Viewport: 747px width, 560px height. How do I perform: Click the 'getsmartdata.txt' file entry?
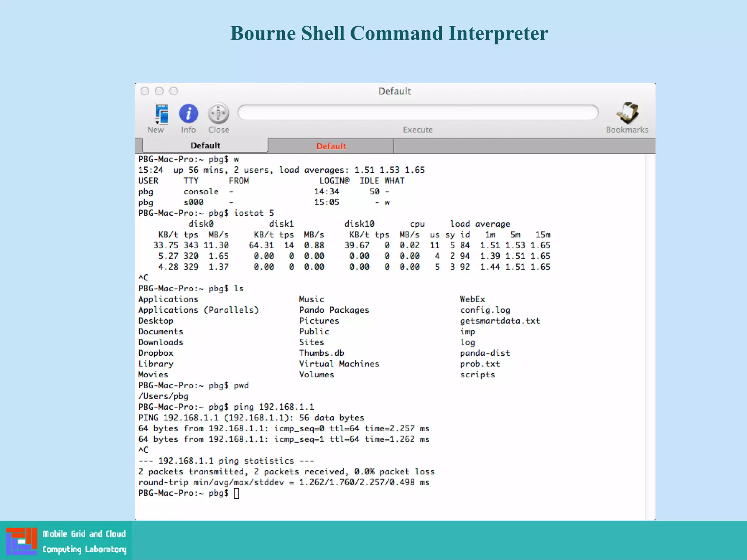[500, 321]
